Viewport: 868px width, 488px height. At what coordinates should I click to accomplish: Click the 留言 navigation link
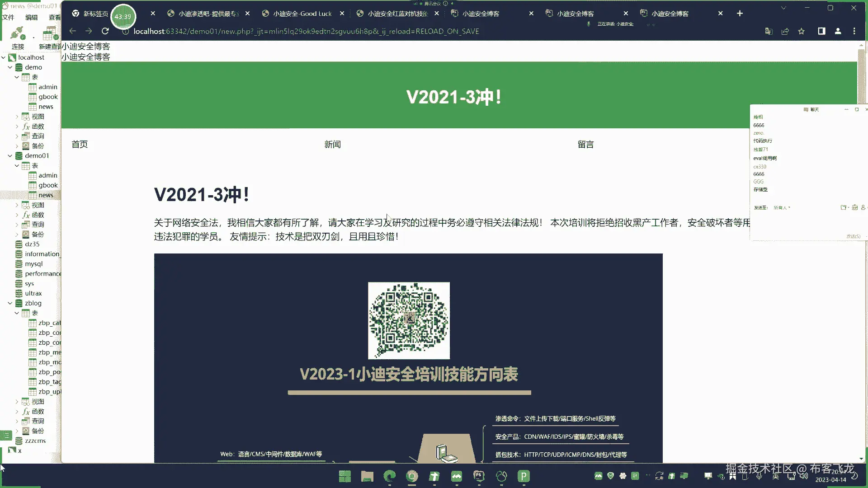pos(585,145)
